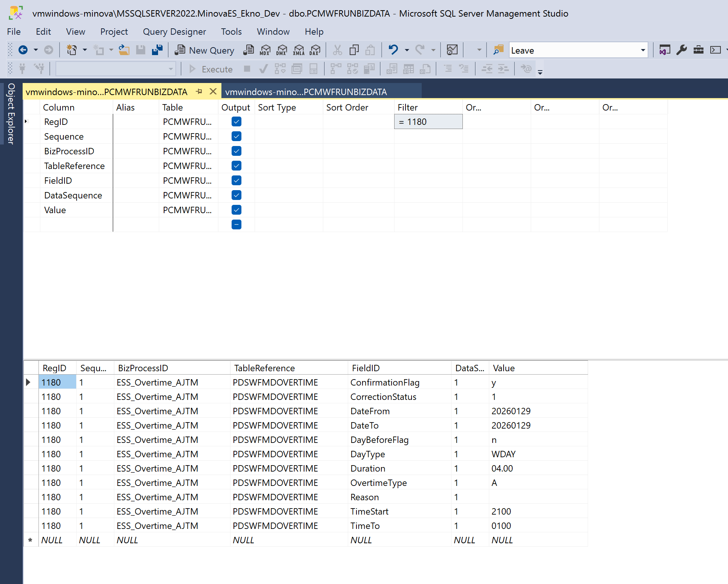Click the Undo arrow icon
Viewport: 728px width, 584px height.
click(393, 50)
